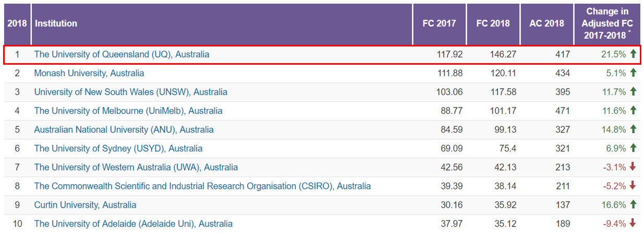Open the Monash University, Australia link
This screenshot has height=239, width=644.
[x=89, y=73]
